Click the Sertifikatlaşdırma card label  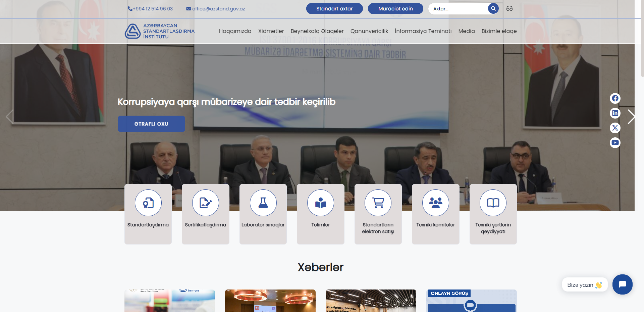206,225
